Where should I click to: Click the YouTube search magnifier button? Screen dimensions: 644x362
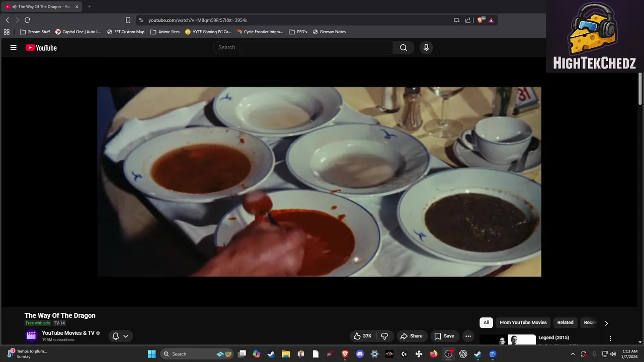(404, 47)
